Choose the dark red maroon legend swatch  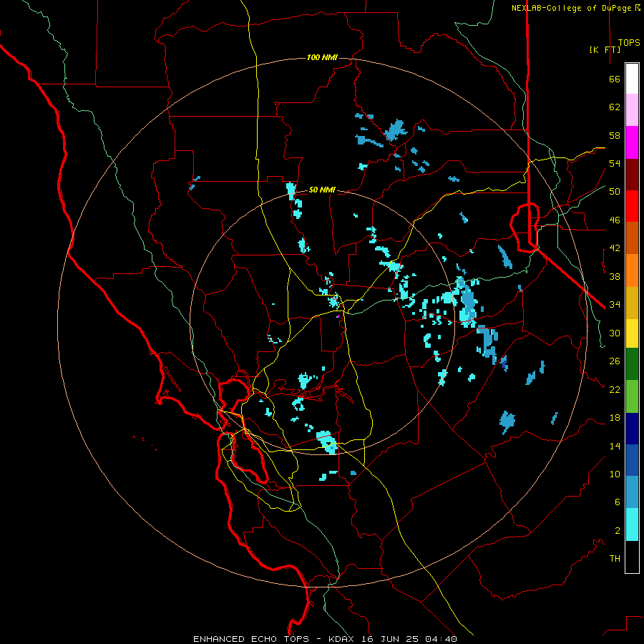click(632, 175)
